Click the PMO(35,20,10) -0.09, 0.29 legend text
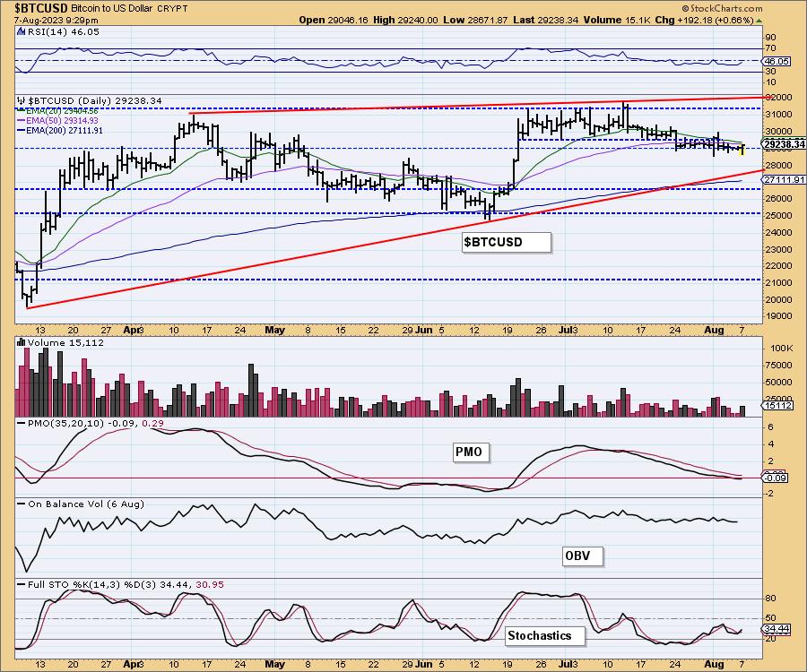The width and height of the screenshot is (807, 672). click(95, 423)
